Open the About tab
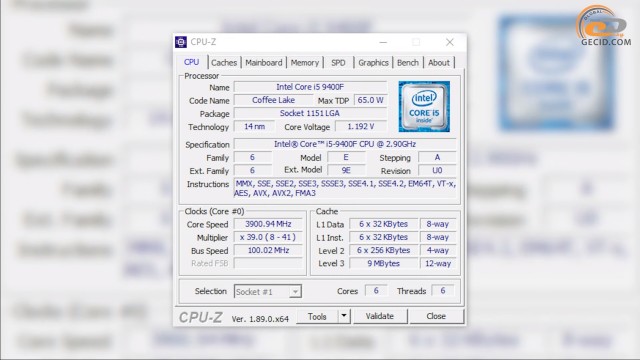640x360 pixels. [x=439, y=63]
